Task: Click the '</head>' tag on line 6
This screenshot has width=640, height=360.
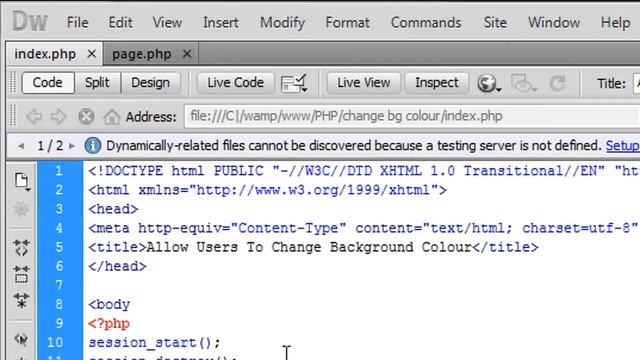Action: [x=117, y=267]
